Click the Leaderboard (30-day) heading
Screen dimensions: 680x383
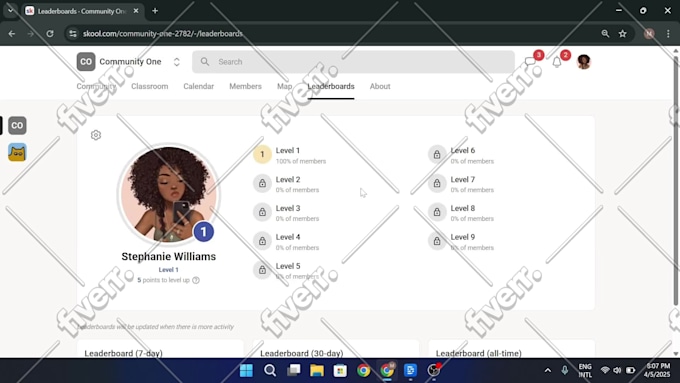[302, 353]
